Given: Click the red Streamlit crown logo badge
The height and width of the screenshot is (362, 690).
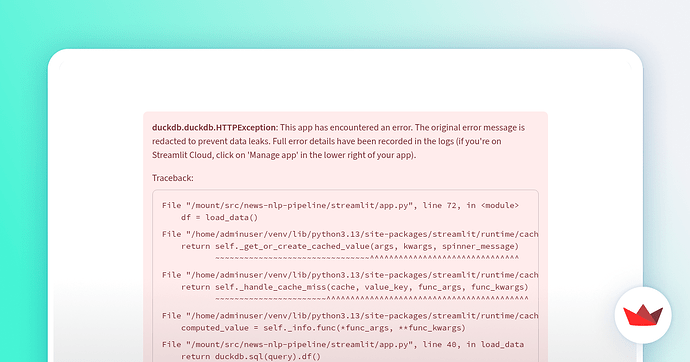Looking at the screenshot, I should coord(643,315).
